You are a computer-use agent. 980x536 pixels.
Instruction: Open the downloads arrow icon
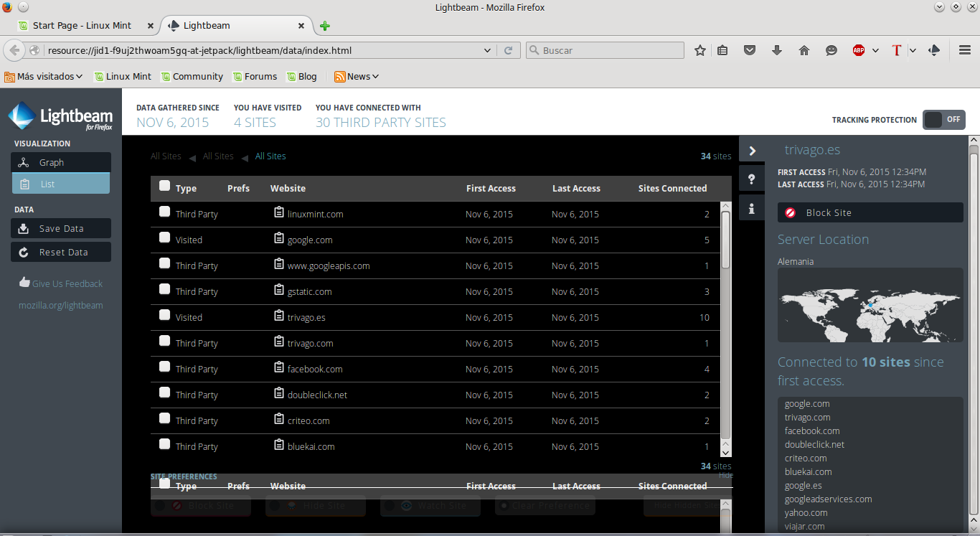[777, 50]
